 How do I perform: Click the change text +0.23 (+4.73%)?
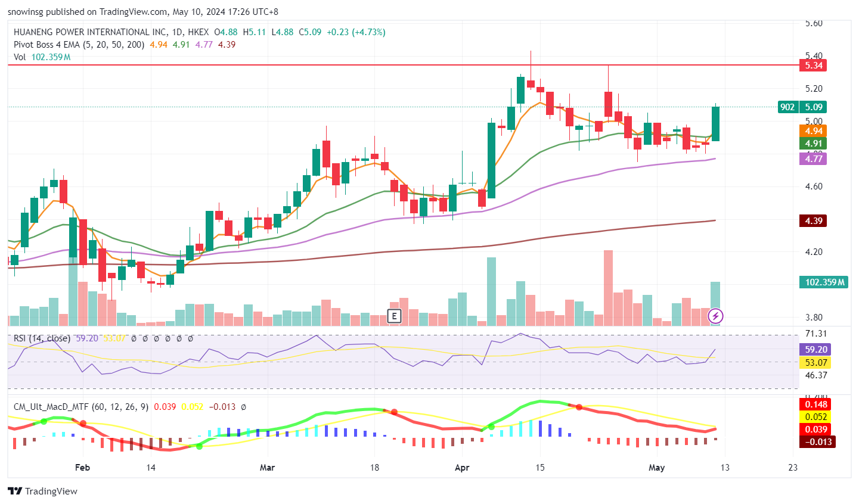coord(356,32)
